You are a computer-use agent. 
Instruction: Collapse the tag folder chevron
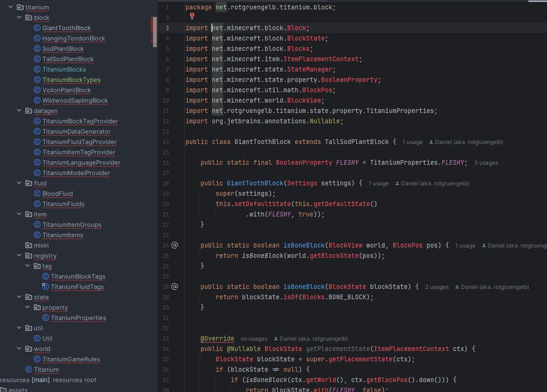point(27,266)
